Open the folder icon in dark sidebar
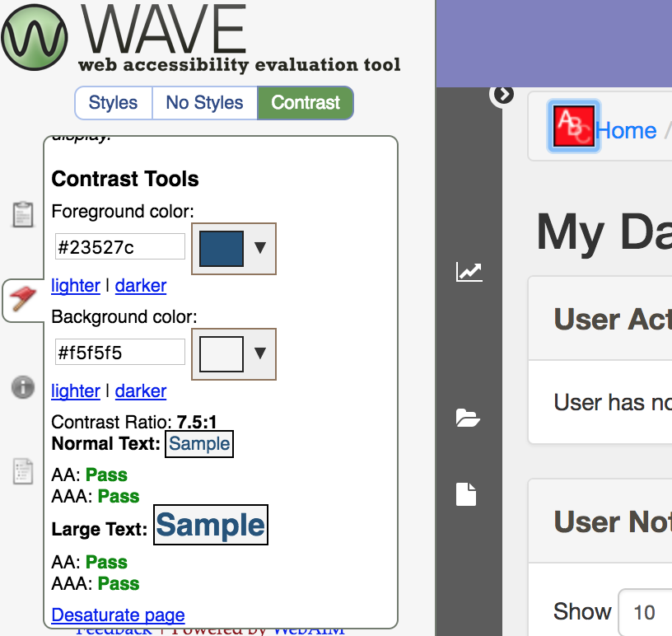The width and height of the screenshot is (672, 636). pyautogui.click(x=468, y=418)
